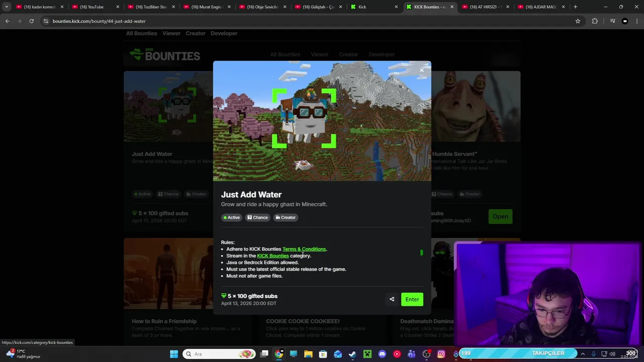
Task: Switch to the Kick tab
Action: coord(374,7)
